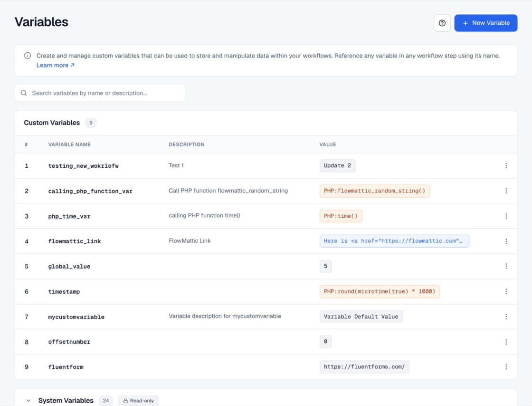
Task: Click the value chip starting Here is <a href
Action: tap(394, 241)
